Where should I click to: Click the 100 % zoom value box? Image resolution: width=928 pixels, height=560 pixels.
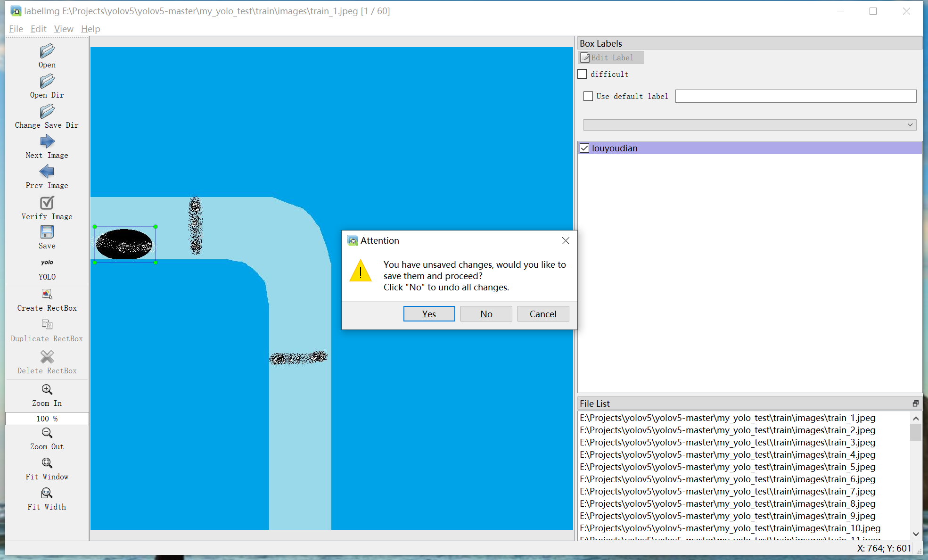point(47,419)
